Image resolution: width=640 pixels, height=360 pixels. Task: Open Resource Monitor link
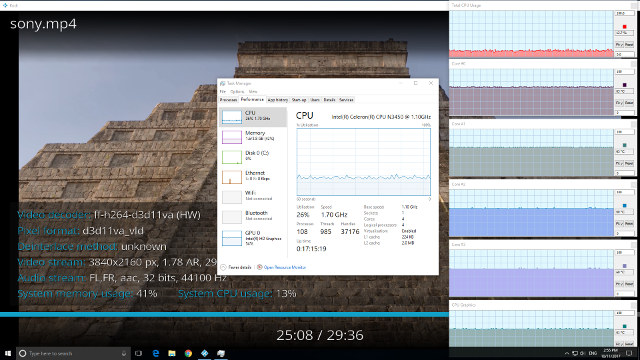[x=284, y=267]
